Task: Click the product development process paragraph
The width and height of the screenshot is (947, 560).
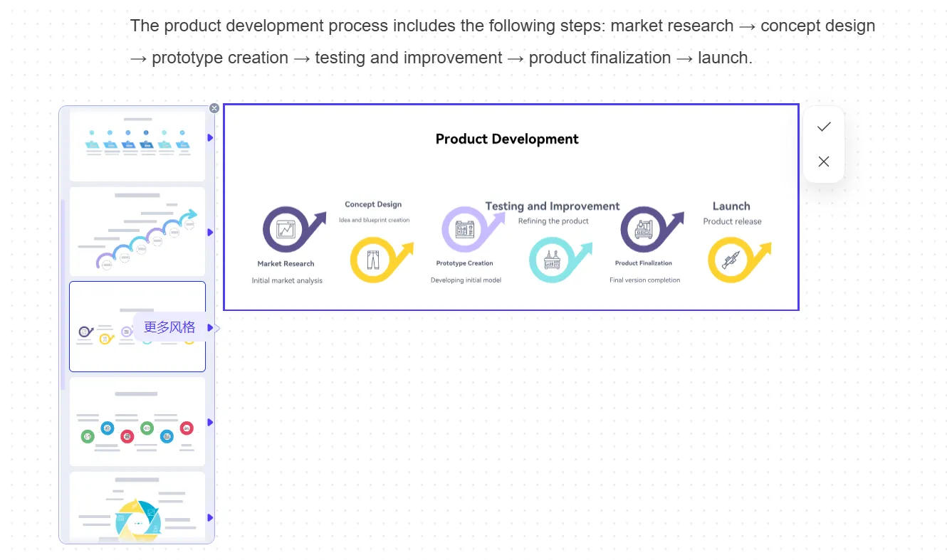Action: [x=502, y=41]
